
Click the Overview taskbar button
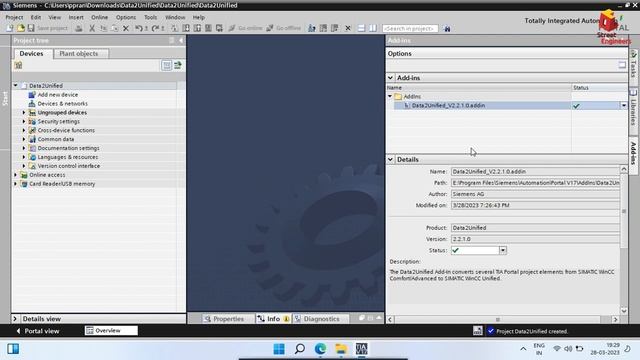pos(111,331)
